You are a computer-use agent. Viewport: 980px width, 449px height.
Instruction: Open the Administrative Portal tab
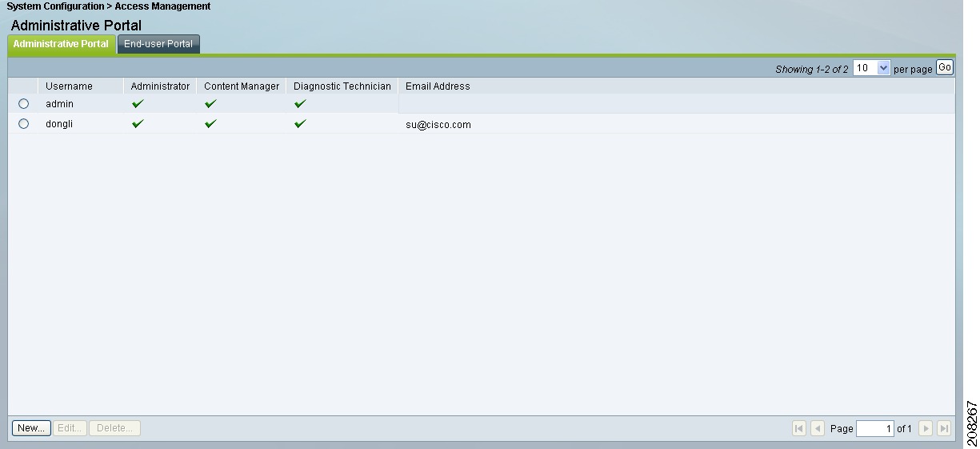point(61,44)
